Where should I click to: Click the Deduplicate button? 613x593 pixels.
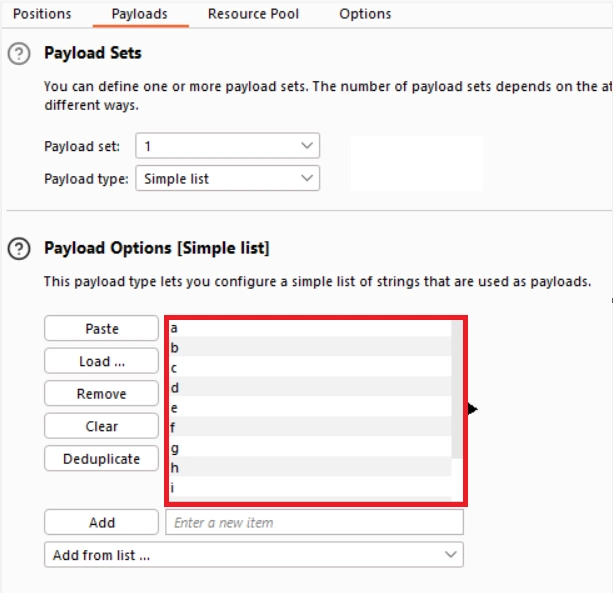[101, 459]
